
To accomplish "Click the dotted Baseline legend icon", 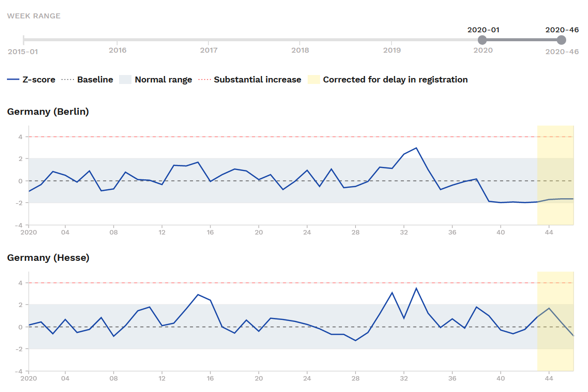I will click(67, 79).
